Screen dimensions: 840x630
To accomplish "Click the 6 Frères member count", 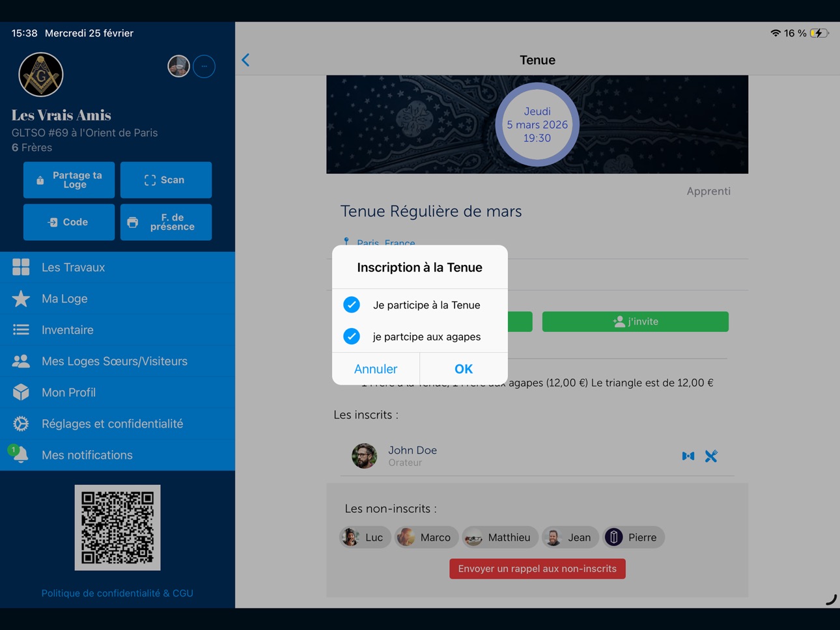I will pos(32,148).
